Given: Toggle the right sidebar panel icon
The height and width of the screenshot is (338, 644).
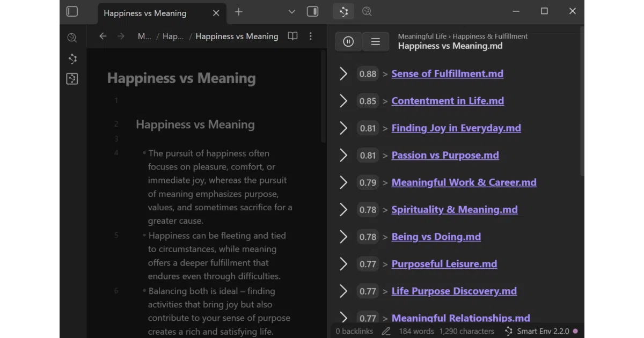Looking at the screenshot, I should pyautogui.click(x=312, y=11).
